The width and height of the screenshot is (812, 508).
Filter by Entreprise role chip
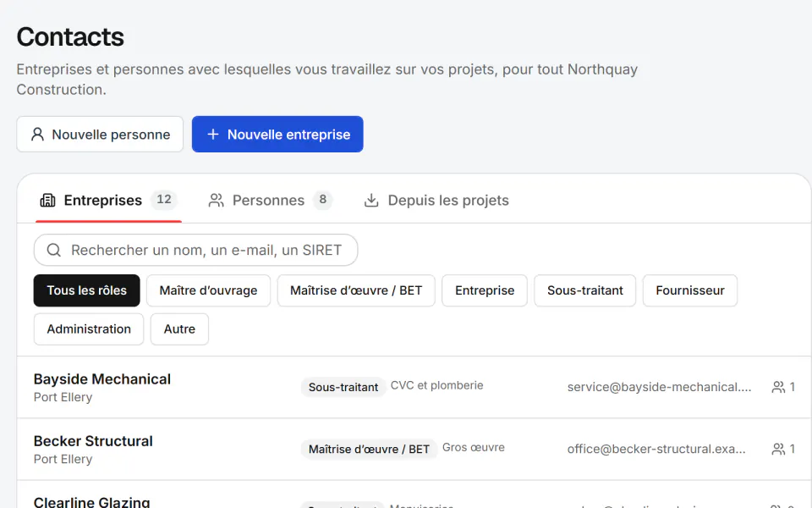pos(485,290)
